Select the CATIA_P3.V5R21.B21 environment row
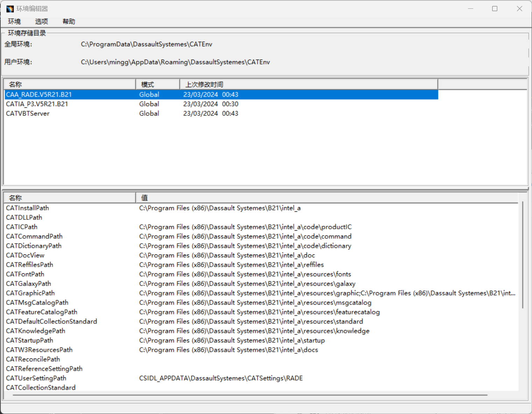 (221, 104)
